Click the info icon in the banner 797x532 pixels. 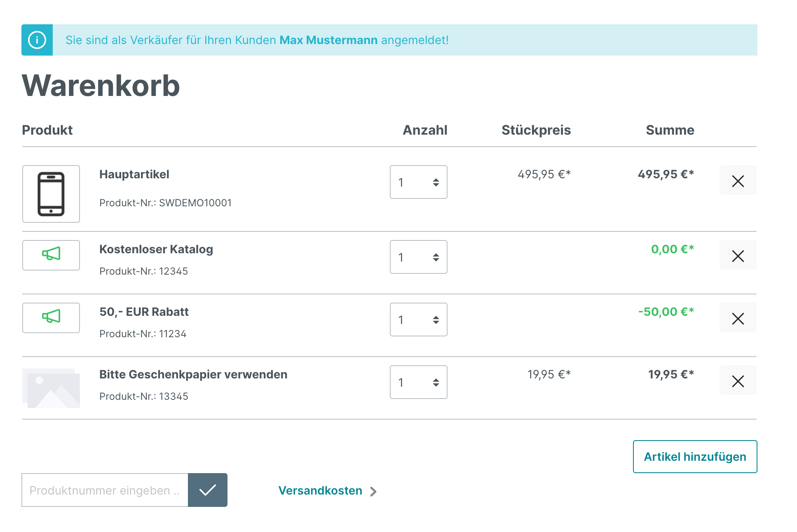click(37, 40)
